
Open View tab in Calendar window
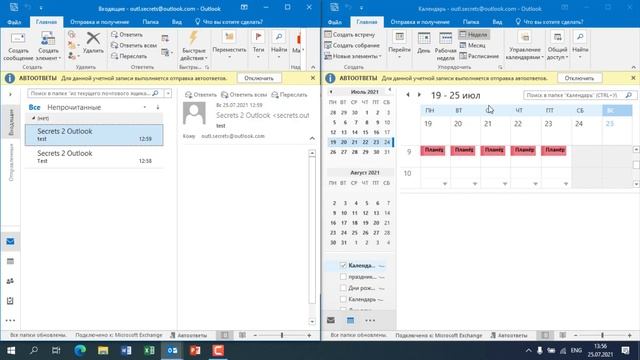[497, 22]
